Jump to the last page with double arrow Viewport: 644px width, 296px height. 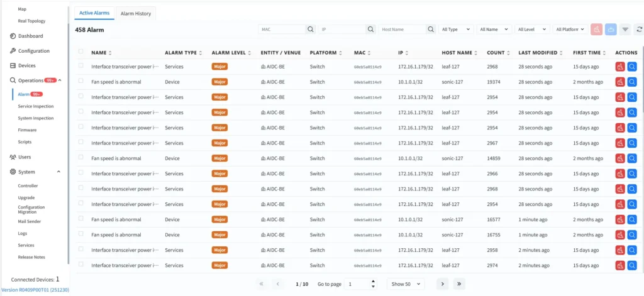459,284
